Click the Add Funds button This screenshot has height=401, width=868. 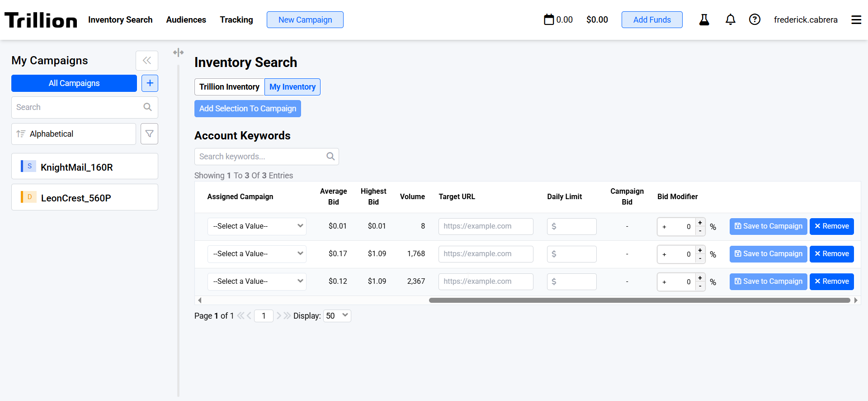point(651,20)
